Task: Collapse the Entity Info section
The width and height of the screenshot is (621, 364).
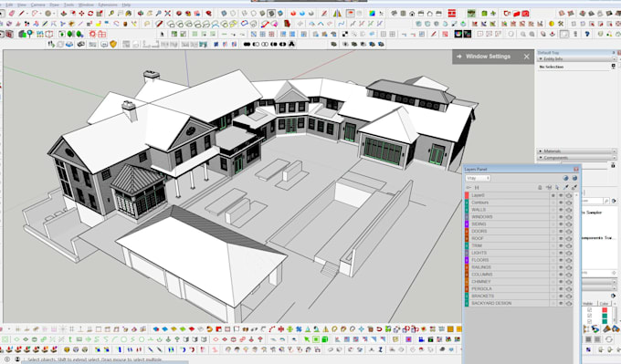Action: click(x=576, y=59)
